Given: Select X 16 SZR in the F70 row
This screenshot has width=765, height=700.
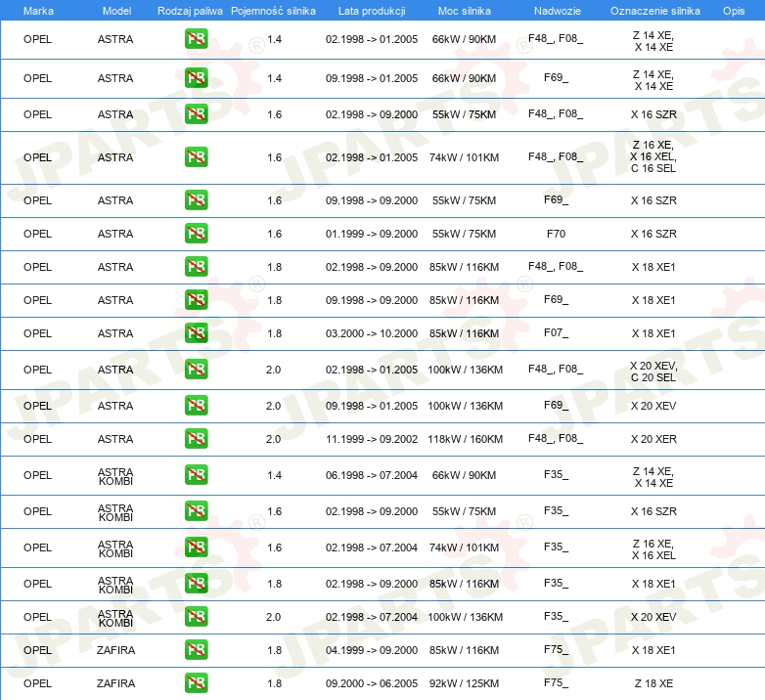Looking at the screenshot, I should (653, 234).
